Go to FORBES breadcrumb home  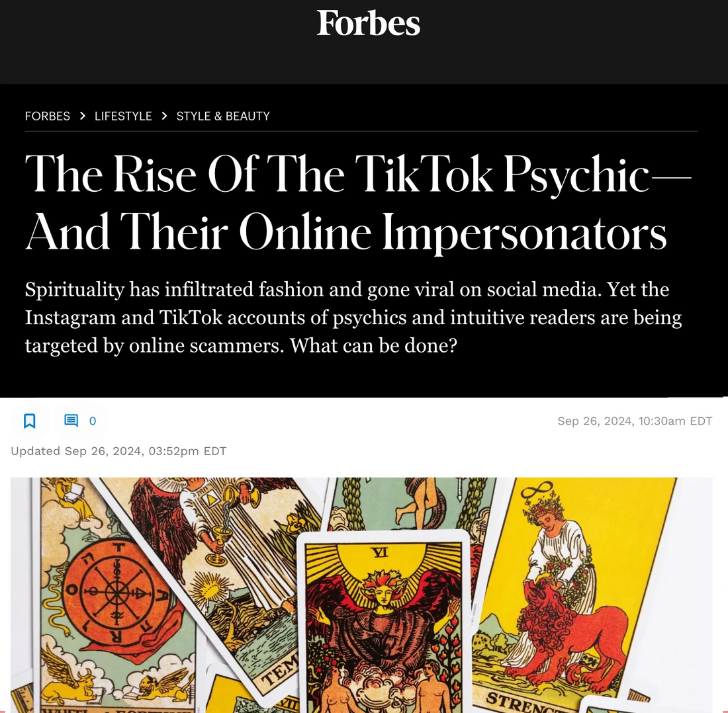[48, 116]
